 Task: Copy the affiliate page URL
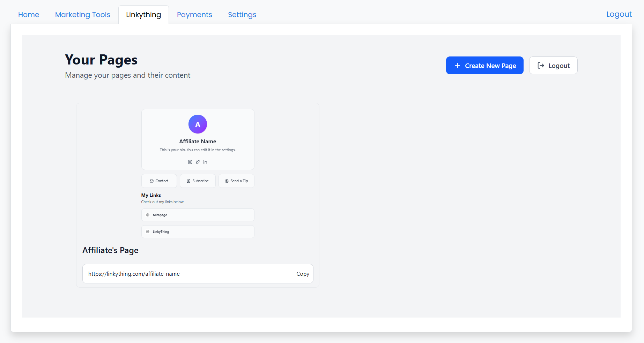303,274
